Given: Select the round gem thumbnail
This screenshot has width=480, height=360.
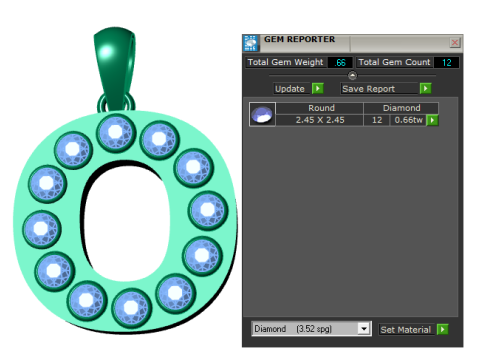Looking at the screenshot, I should (x=262, y=114).
